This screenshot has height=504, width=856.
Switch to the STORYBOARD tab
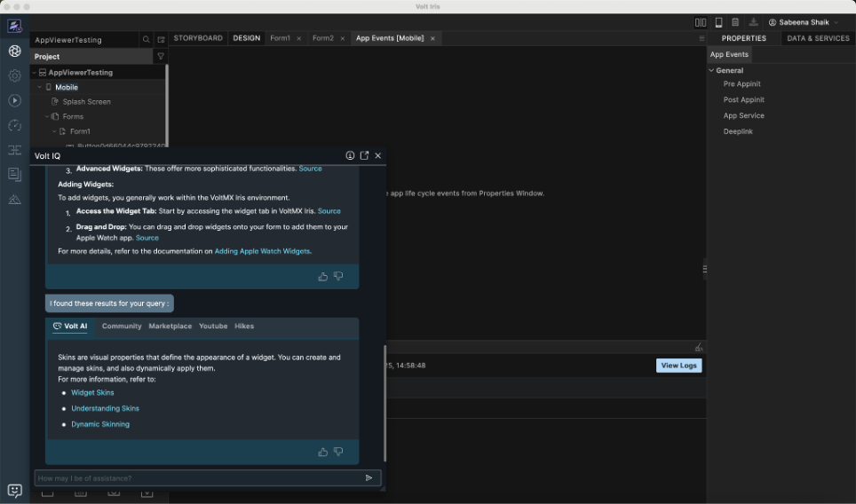(x=198, y=38)
